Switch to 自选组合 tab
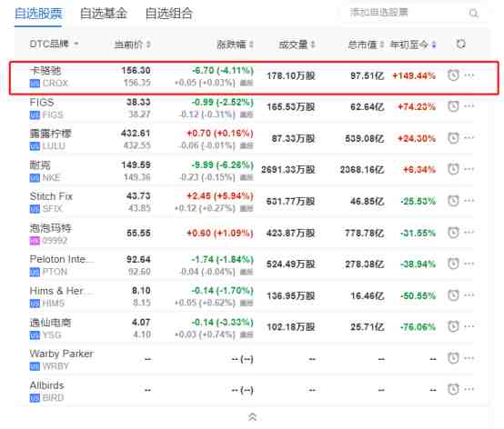Image resolution: width=504 pixels, height=429 pixels. (169, 14)
